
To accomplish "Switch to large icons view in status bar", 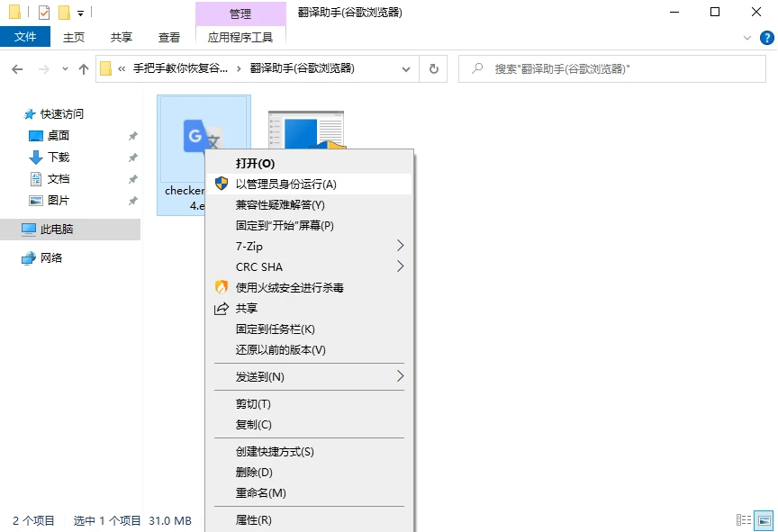I will click(764, 520).
